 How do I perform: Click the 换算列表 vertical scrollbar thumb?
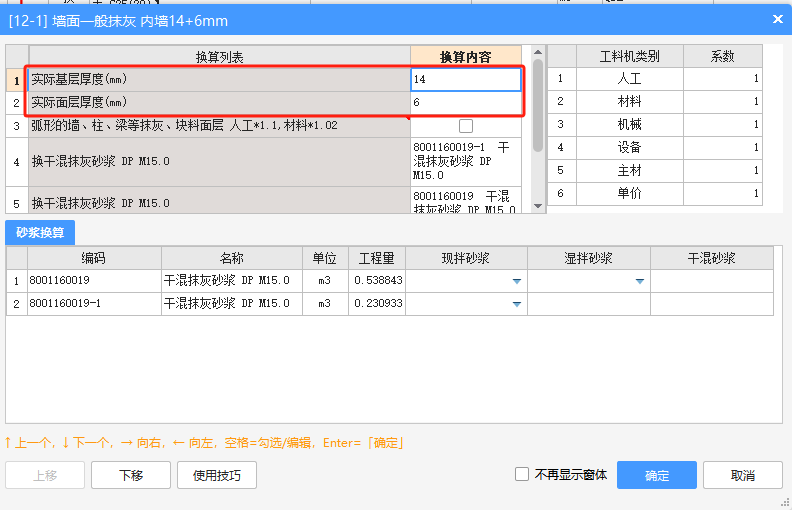tap(538, 105)
